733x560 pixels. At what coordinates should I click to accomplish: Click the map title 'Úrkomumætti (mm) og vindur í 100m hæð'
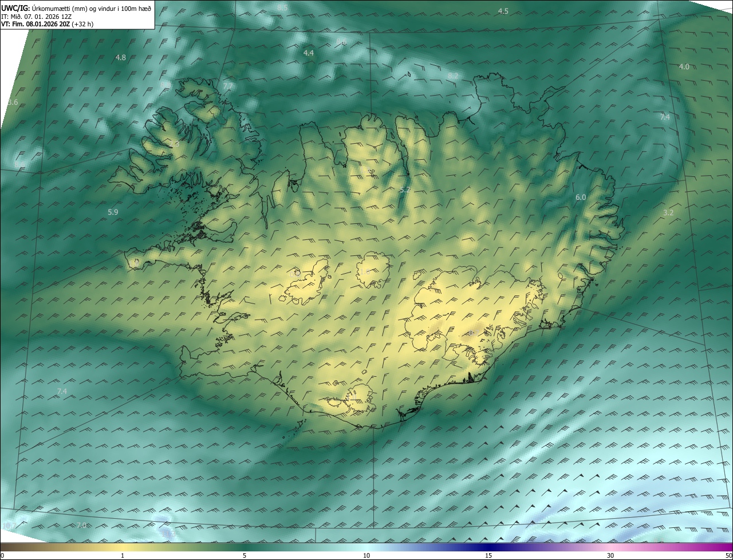(91, 8)
